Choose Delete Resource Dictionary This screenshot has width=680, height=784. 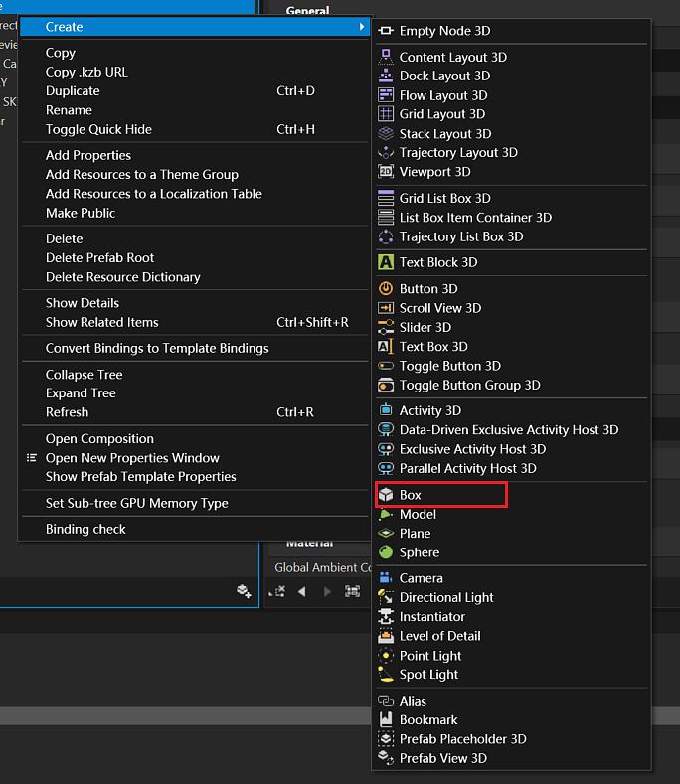coord(122,277)
